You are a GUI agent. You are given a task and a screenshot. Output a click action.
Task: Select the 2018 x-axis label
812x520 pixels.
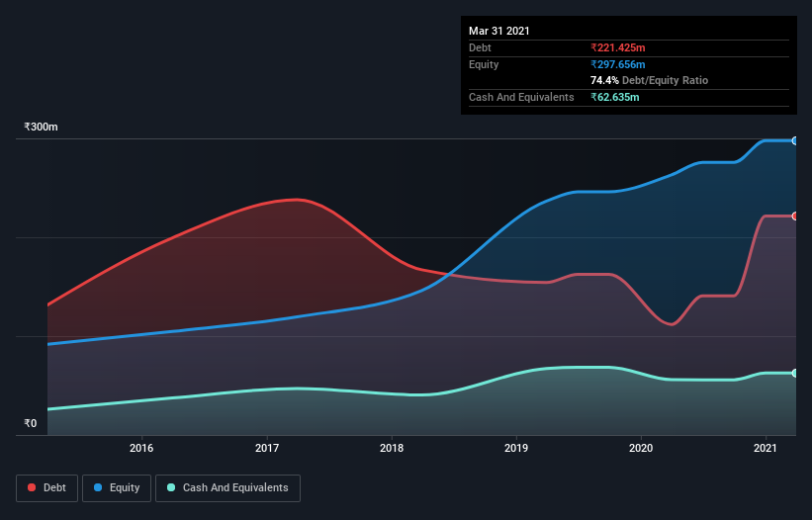392,448
